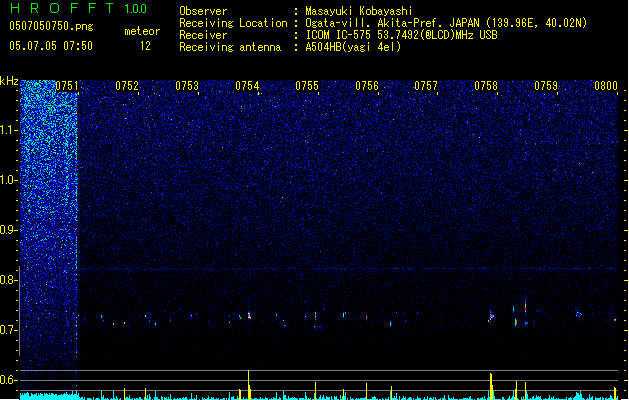The height and width of the screenshot is (400, 629).
Task: Click the 0754 time marker
Action: pos(247,86)
